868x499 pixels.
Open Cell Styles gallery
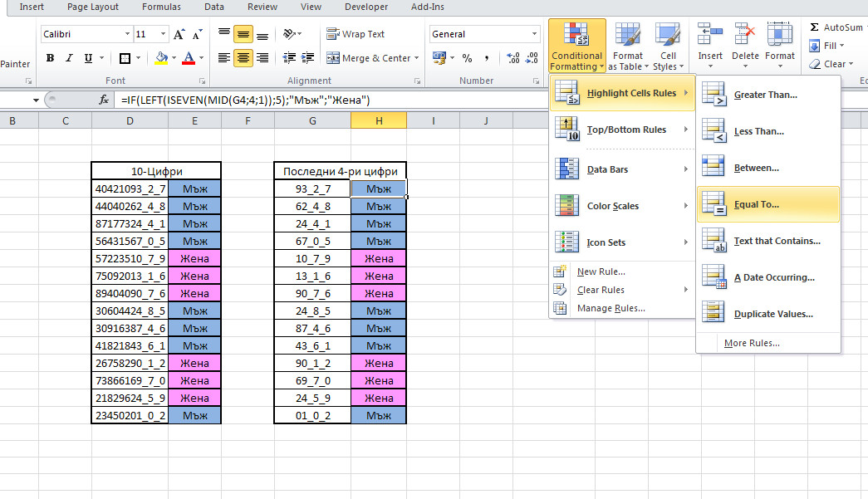pyautogui.click(x=668, y=46)
